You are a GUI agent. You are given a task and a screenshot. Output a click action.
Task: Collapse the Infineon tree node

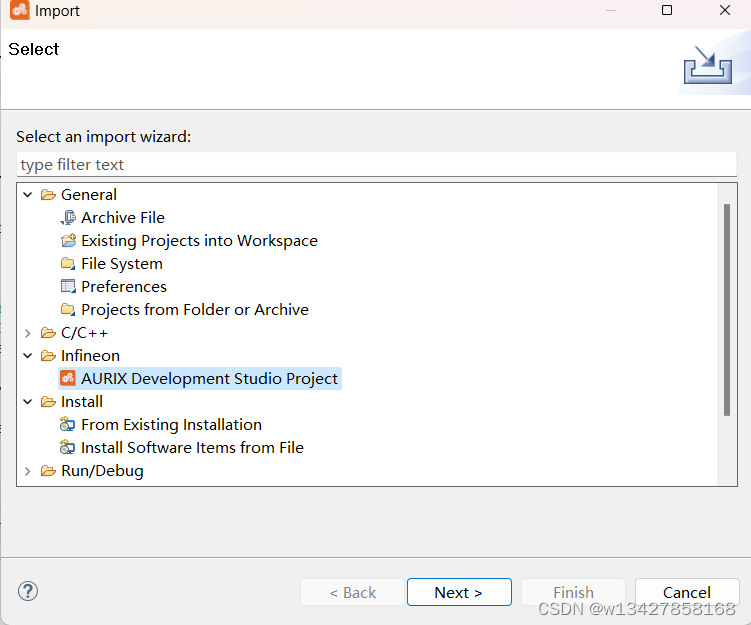[28, 356]
